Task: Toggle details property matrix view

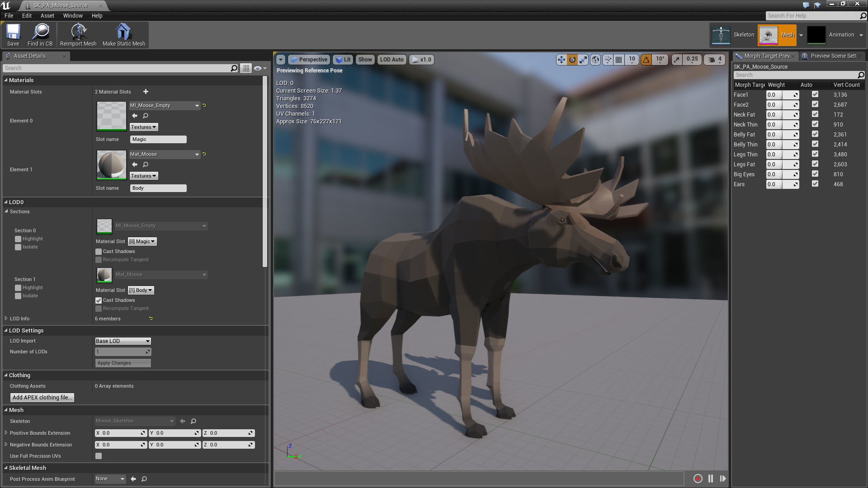Action: click(246, 68)
